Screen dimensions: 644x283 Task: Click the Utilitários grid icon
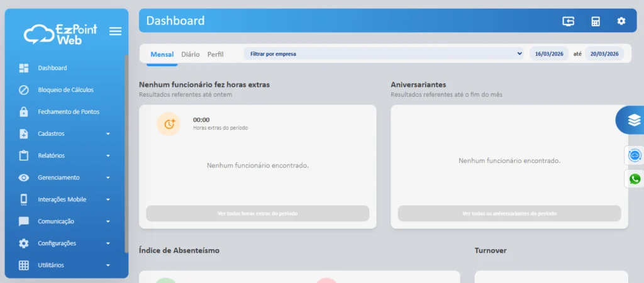24,265
